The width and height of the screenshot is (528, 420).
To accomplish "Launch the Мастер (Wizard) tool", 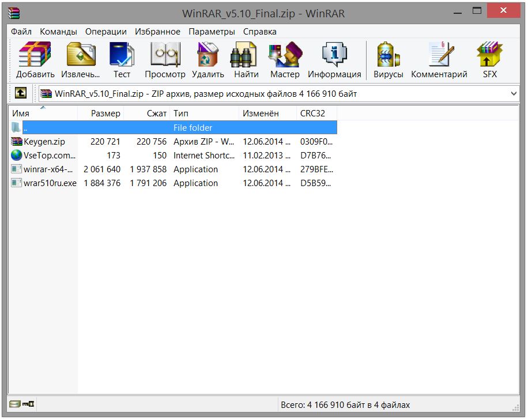I will click(x=285, y=54).
